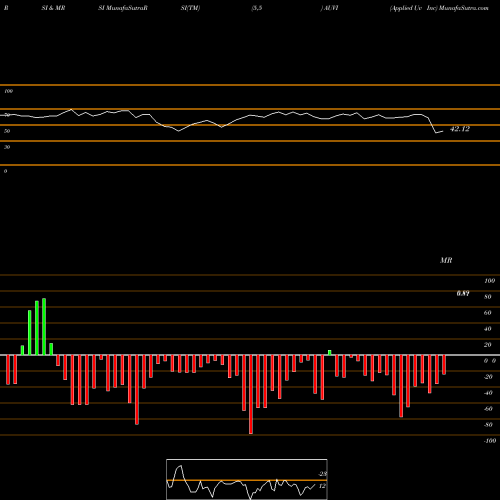Screen dimensions: 500x500
Task: Click the RSI axis label 50
Action: point(7,131)
